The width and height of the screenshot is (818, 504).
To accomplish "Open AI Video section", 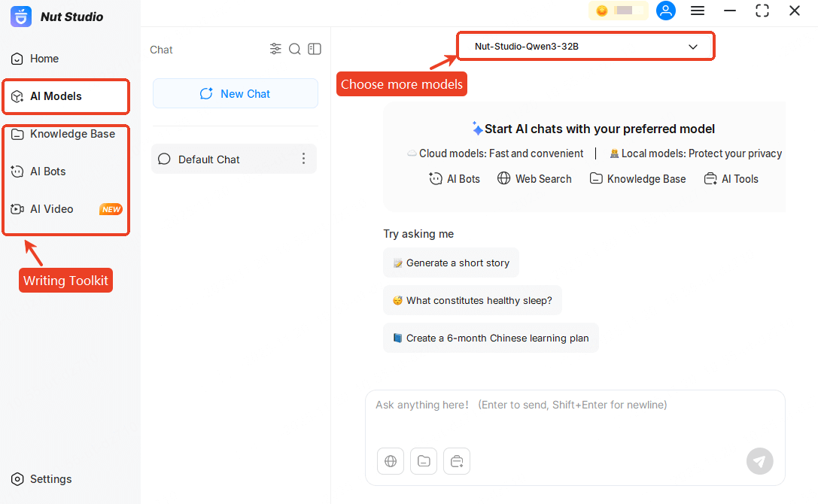I will point(51,209).
